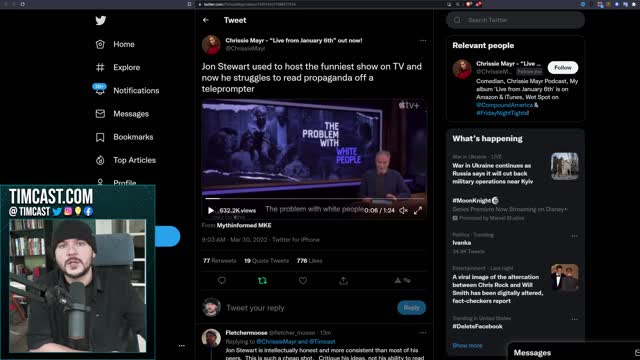Open Fletchermoose reply options menu
This screenshot has width=640, height=360.
click(423, 333)
